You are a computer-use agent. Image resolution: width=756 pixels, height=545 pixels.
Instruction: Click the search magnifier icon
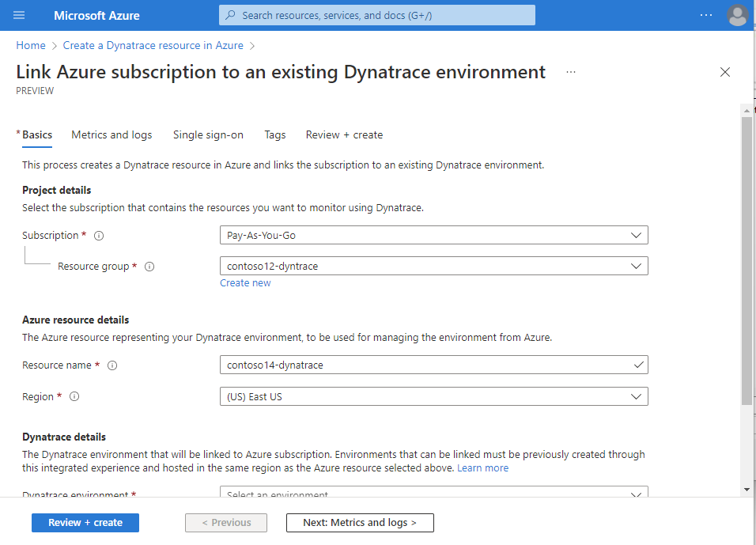230,15
